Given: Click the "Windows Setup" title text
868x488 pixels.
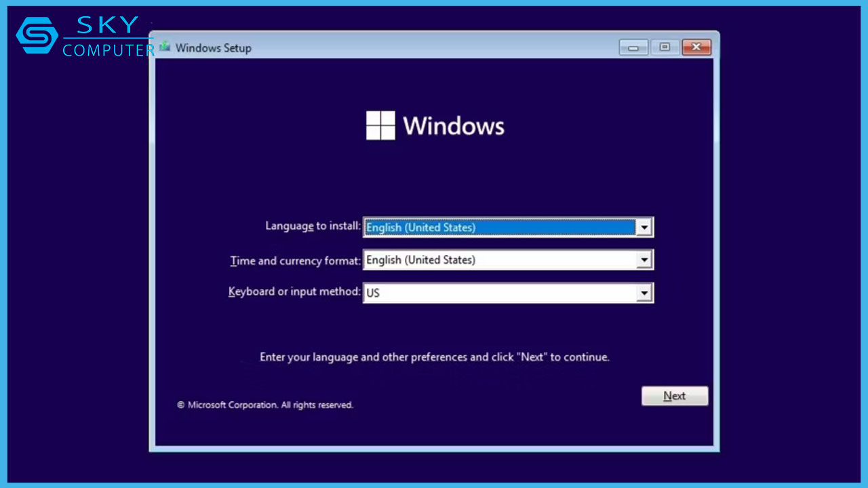Looking at the screenshot, I should (213, 48).
